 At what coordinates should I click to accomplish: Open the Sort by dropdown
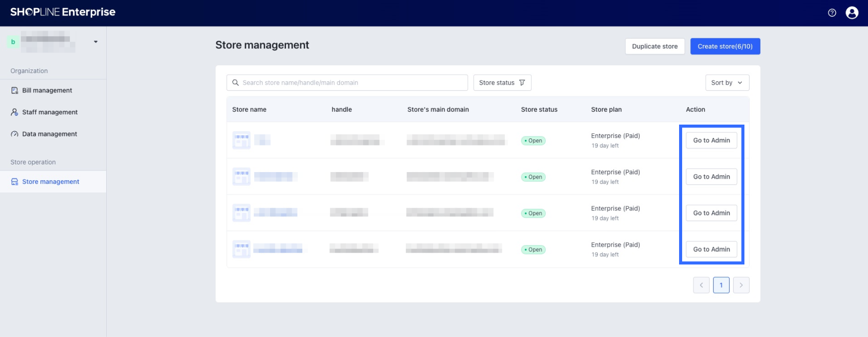tap(727, 83)
